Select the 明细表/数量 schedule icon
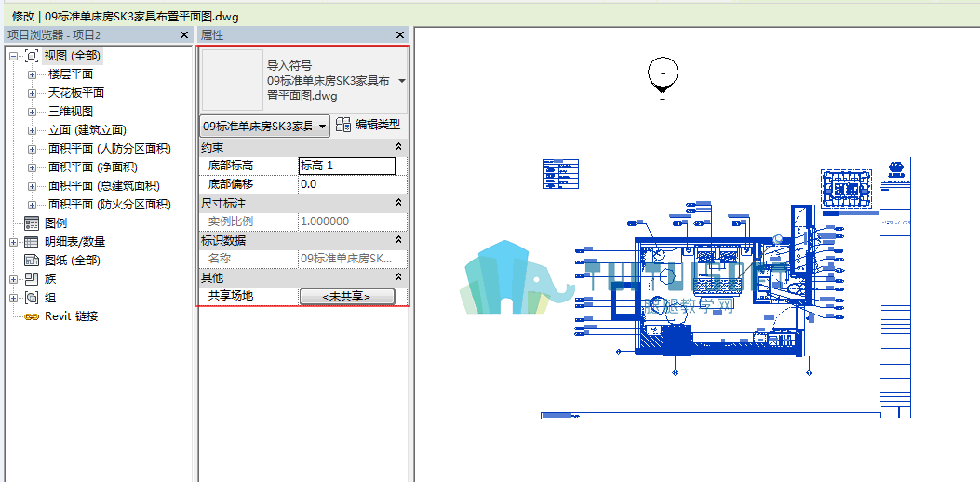The image size is (980, 482). pos(32,242)
